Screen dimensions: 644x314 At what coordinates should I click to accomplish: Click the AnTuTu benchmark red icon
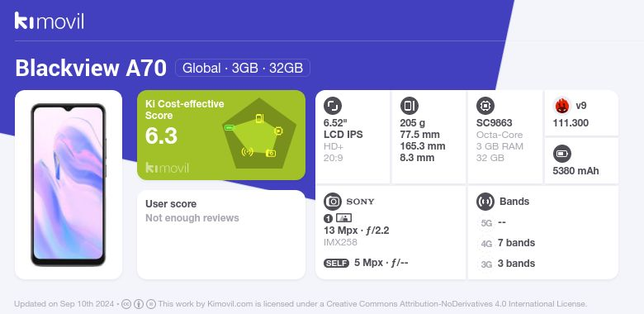point(561,106)
